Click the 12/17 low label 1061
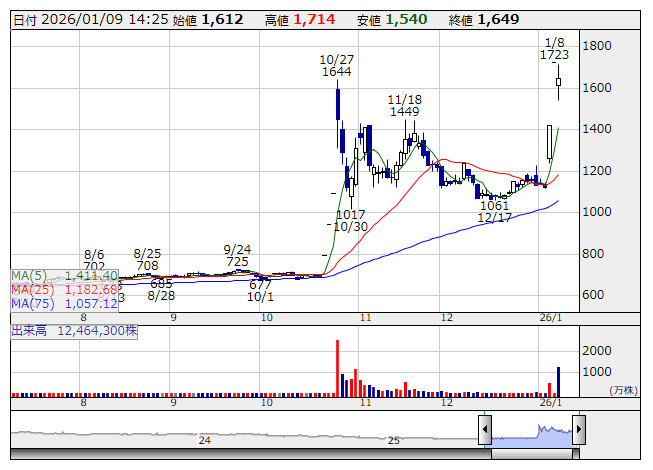This screenshot has height=470, width=653. 494,205
